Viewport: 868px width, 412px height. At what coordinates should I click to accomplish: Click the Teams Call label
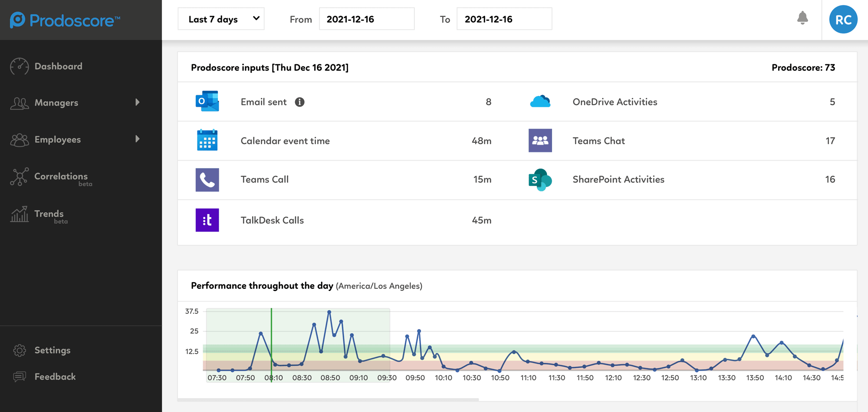(x=264, y=179)
